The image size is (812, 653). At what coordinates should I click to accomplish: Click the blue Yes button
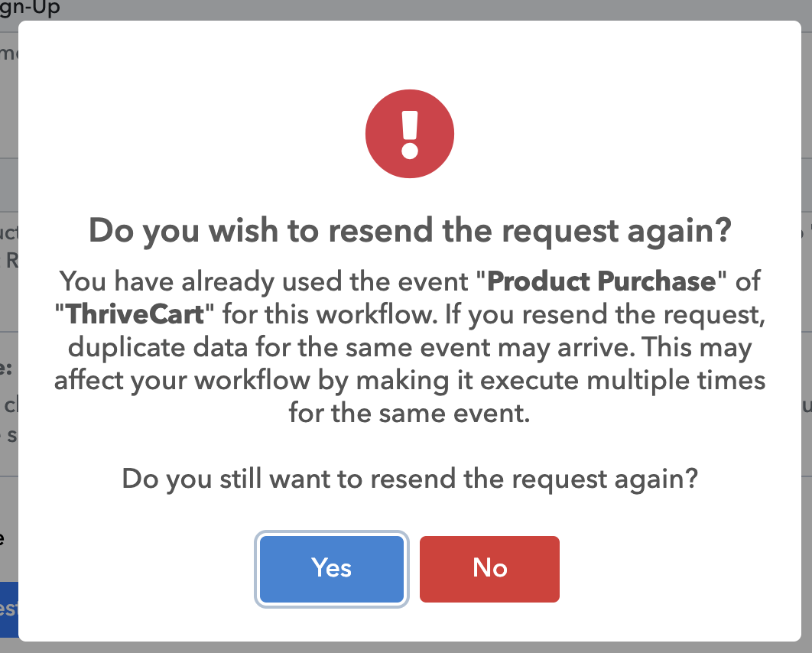coord(331,568)
